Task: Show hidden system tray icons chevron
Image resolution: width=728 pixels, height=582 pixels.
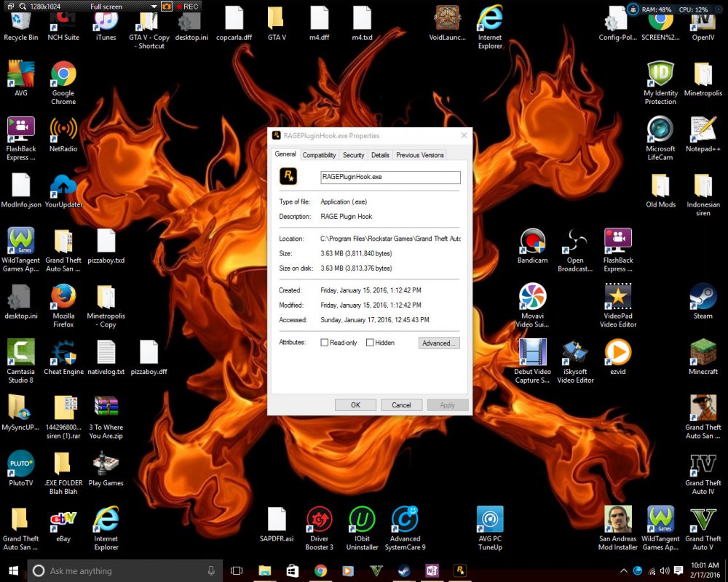Action: tap(624, 570)
